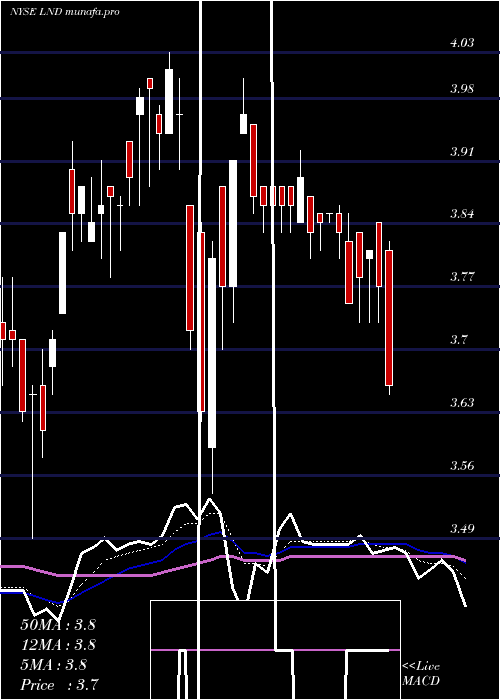500x700 pixels.
Task: Click the 3.91 price axis label
Action: pos(462,152)
